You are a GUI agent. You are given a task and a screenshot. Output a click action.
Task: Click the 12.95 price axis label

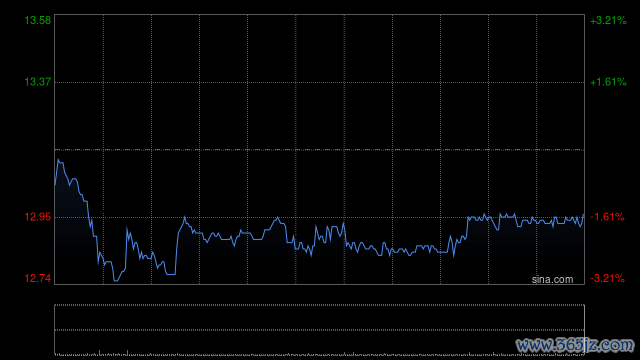[x=38, y=217]
